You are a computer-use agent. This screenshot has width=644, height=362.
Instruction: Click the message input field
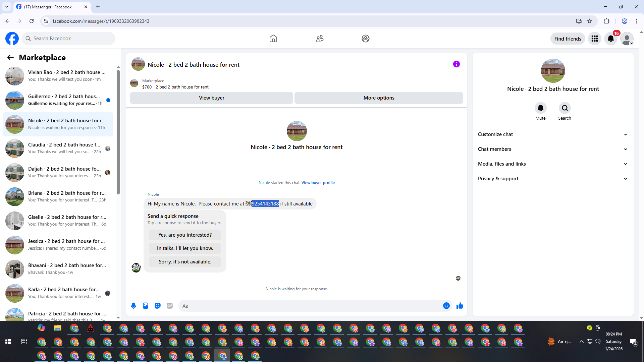[309, 306]
